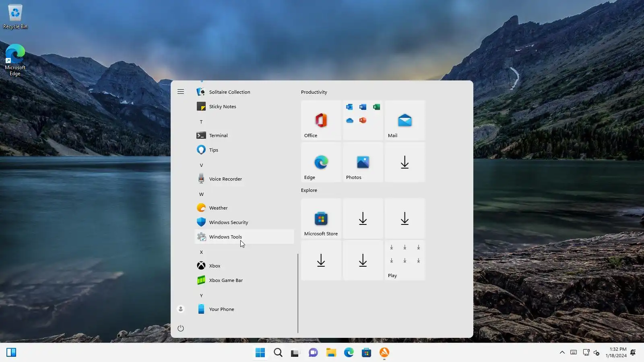The width and height of the screenshot is (644, 362).
Task: Click the Word icon in the Office folder tile
Action: (363, 107)
